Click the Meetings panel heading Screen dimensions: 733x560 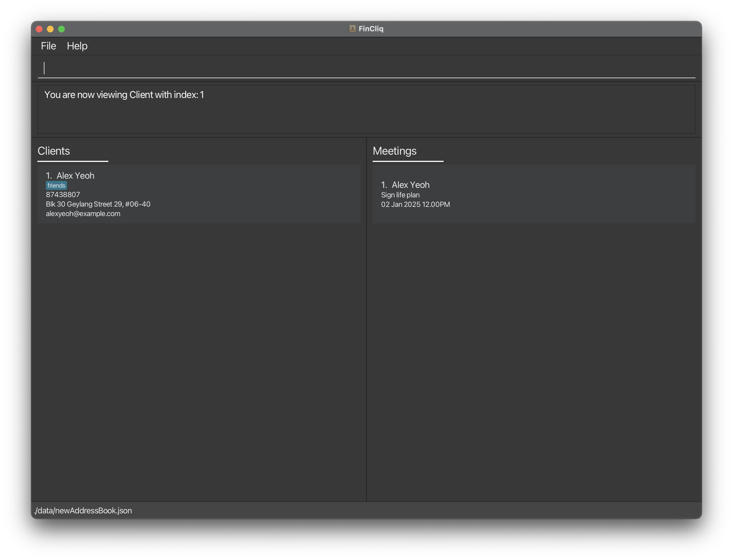394,151
